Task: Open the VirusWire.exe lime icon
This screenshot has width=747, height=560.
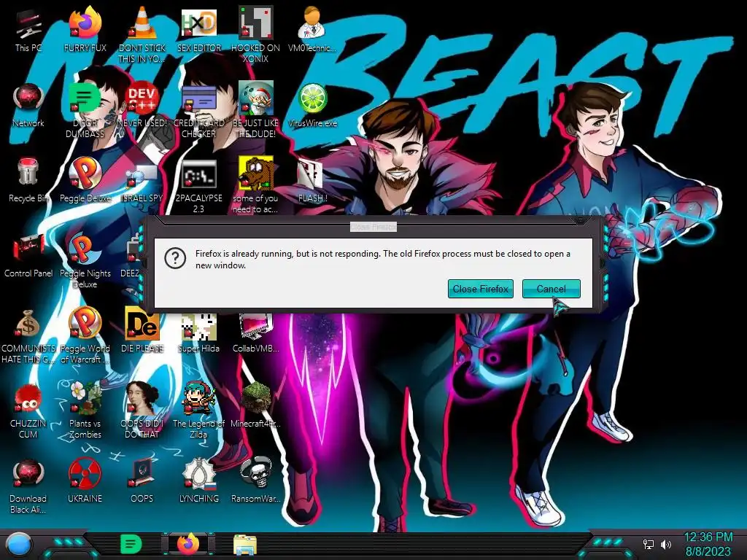Action: click(x=312, y=106)
